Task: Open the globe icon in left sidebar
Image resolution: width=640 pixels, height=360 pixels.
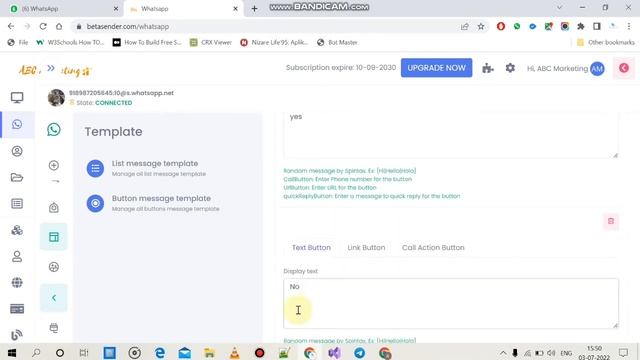Action: (17, 282)
